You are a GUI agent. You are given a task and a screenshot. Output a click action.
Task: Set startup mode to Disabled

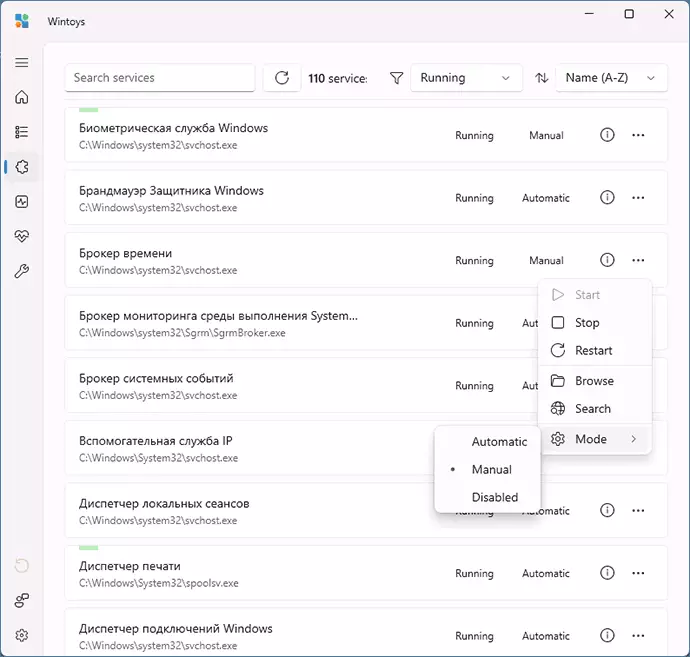487,497
